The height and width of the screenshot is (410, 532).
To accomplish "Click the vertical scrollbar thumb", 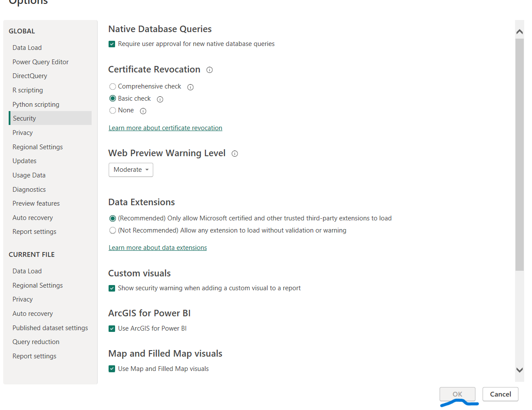I will [519, 155].
